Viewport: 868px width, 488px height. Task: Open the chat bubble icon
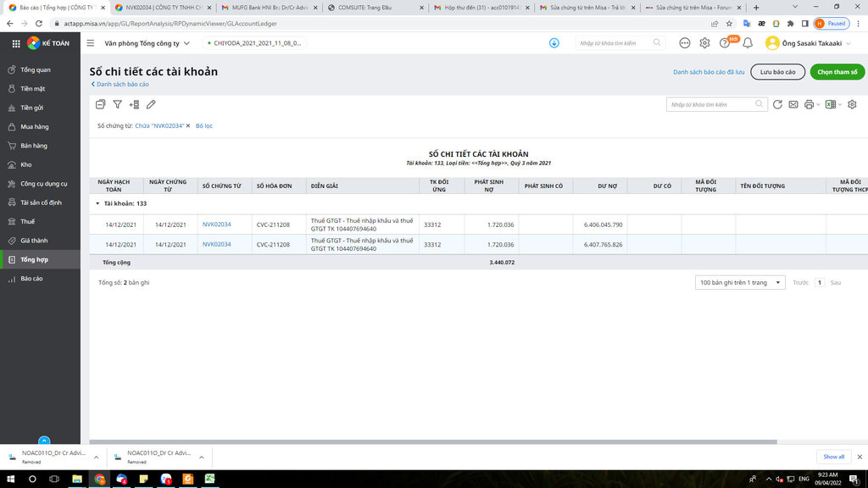click(x=685, y=43)
